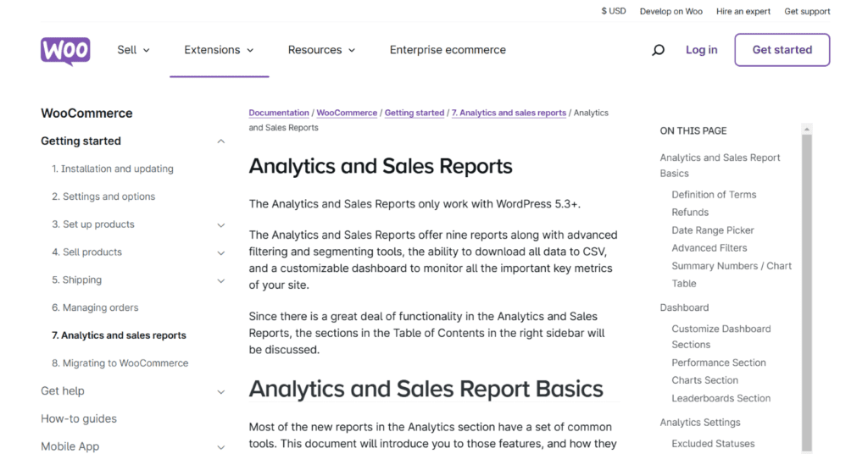Open 5. Shipping sidebar item
Screen dimensions: 868x454
77,280
